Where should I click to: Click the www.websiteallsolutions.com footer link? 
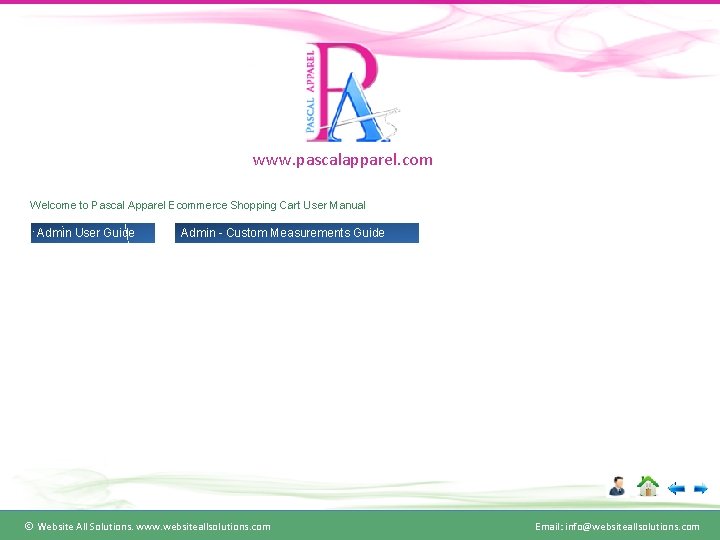point(203,527)
